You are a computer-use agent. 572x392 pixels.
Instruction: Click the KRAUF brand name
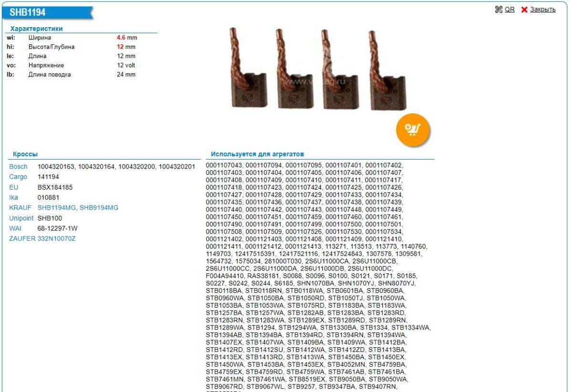pyautogui.click(x=20, y=208)
